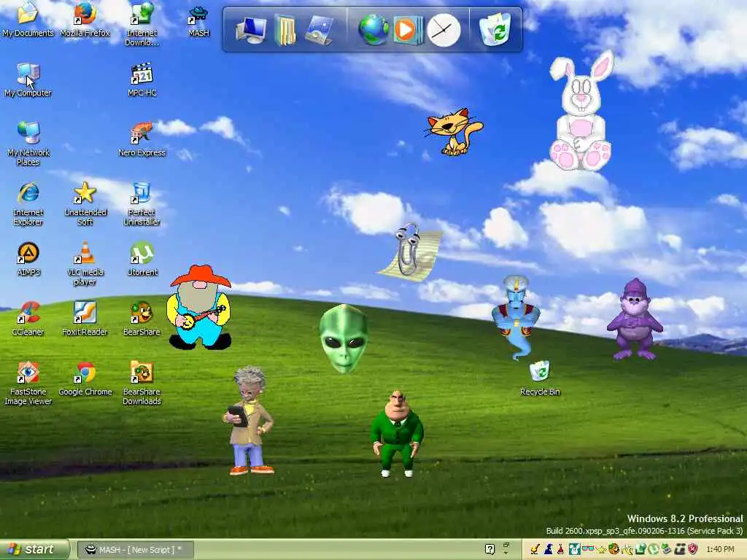The height and width of the screenshot is (560, 747).
Task: Click the white bunny agent character
Action: click(x=580, y=112)
